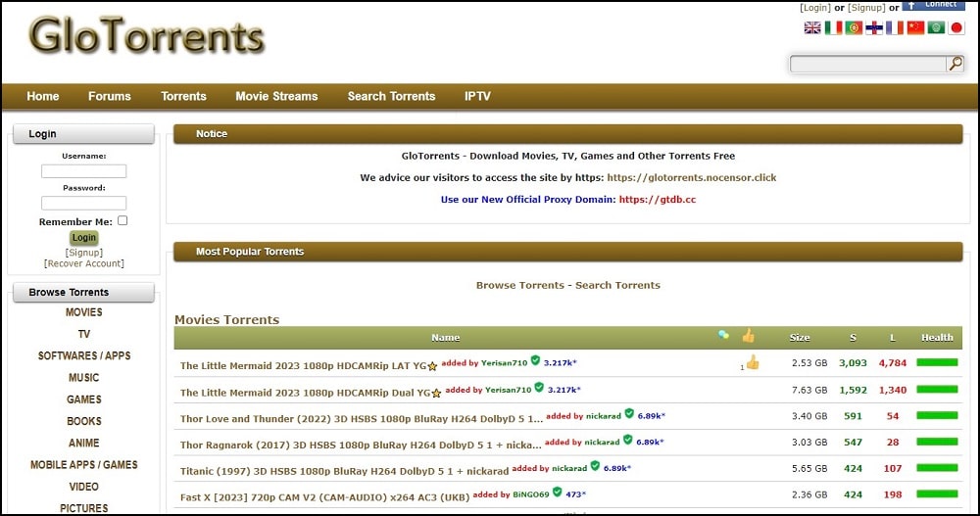Browse the MOVIES category
The height and width of the screenshot is (516, 980).
pyautogui.click(x=83, y=312)
